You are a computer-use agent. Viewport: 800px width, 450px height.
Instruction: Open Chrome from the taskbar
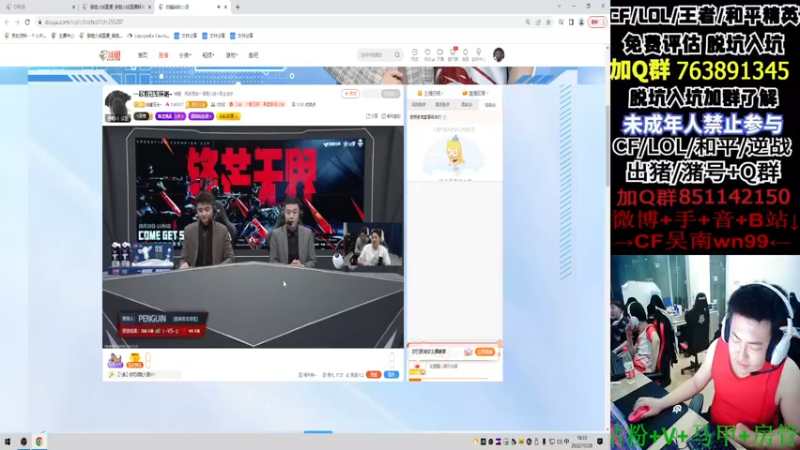coord(39,442)
